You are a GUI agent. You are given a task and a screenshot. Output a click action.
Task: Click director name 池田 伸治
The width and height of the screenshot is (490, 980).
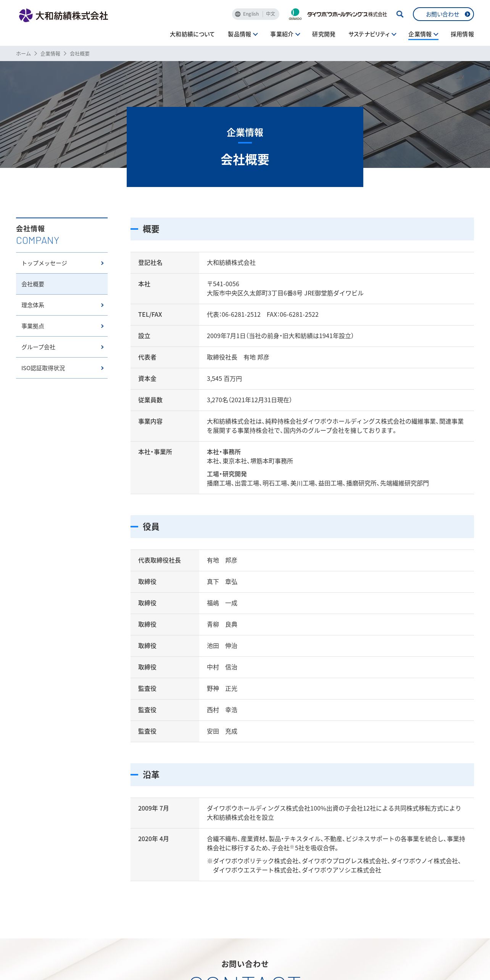click(222, 646)
